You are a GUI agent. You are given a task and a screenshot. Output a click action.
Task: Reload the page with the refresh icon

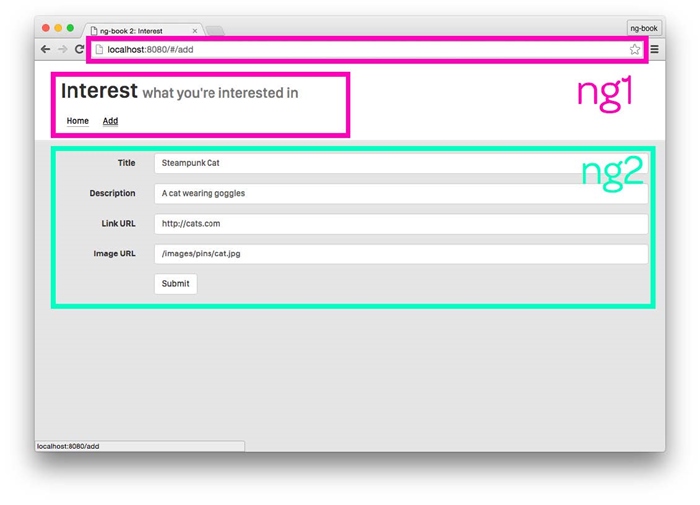[79, 49]
